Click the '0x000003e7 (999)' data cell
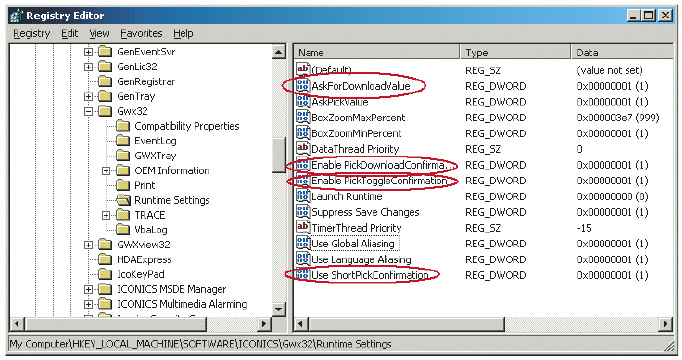The height and width of the screenshot is (360, 682). (618, 117)
